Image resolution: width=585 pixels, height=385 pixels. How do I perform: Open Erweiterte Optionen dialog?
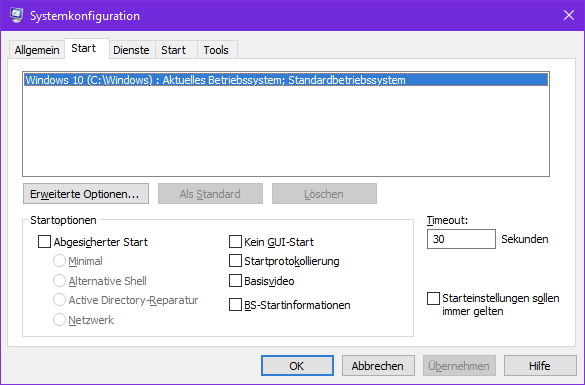click(86, 194)
